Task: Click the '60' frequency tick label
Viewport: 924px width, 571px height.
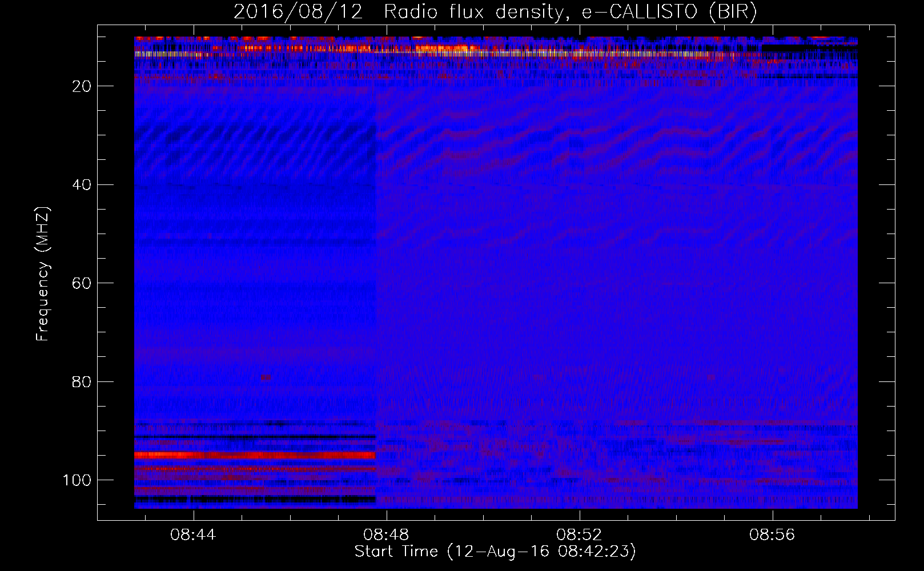Action: click(82, 283)
